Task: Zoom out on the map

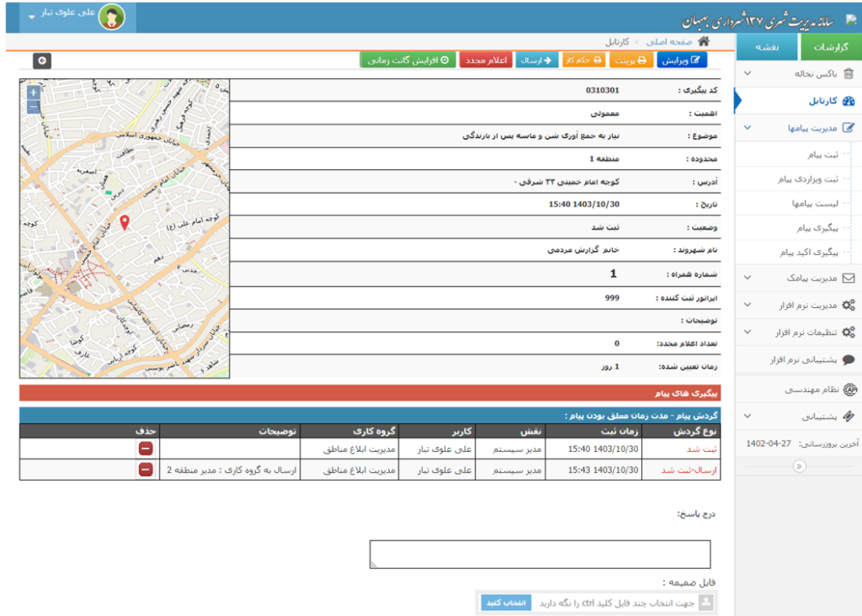Action: tap(33, 107)
